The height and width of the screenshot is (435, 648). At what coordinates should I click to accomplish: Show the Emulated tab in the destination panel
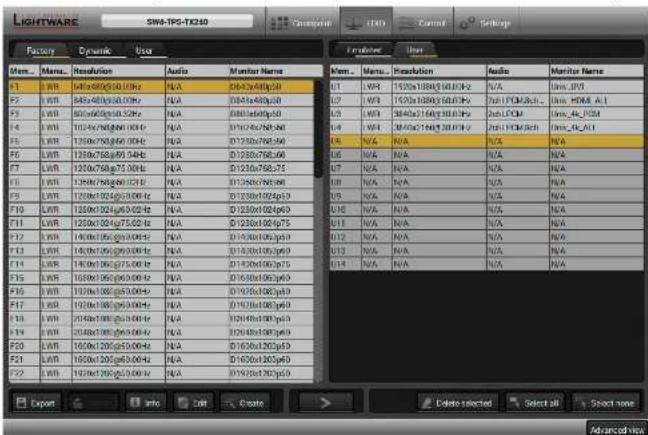pyautogui.click(x=363, y=50)
